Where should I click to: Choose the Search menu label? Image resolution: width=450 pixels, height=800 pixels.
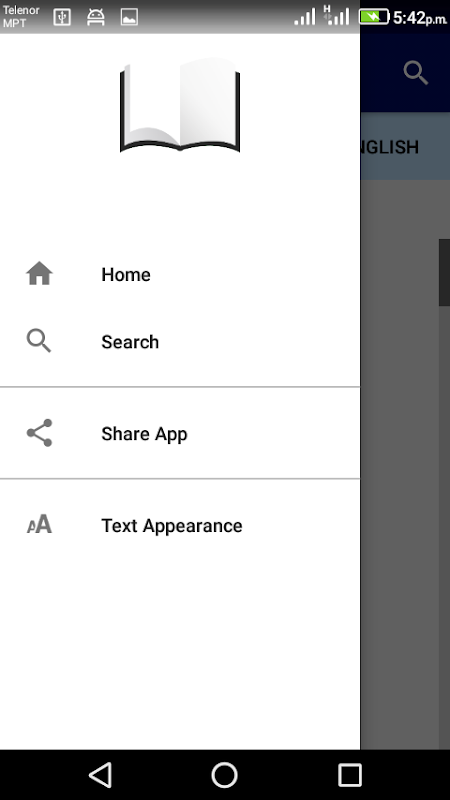pos(130,342)
